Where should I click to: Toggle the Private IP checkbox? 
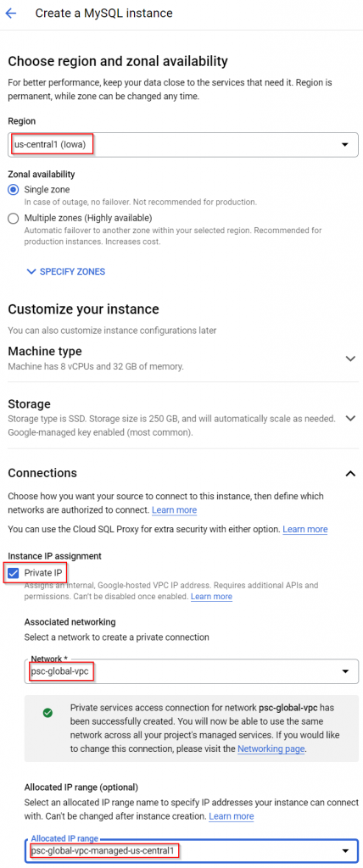click(14, 572)
